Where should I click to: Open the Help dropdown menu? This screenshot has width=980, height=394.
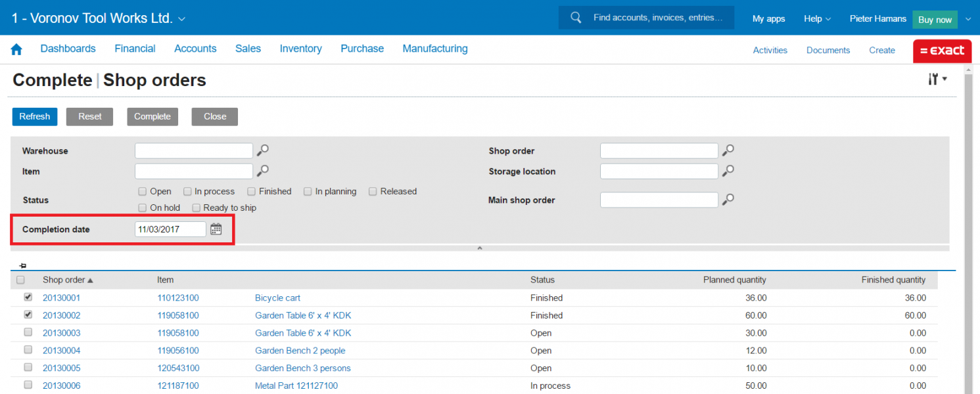point(817,19)
